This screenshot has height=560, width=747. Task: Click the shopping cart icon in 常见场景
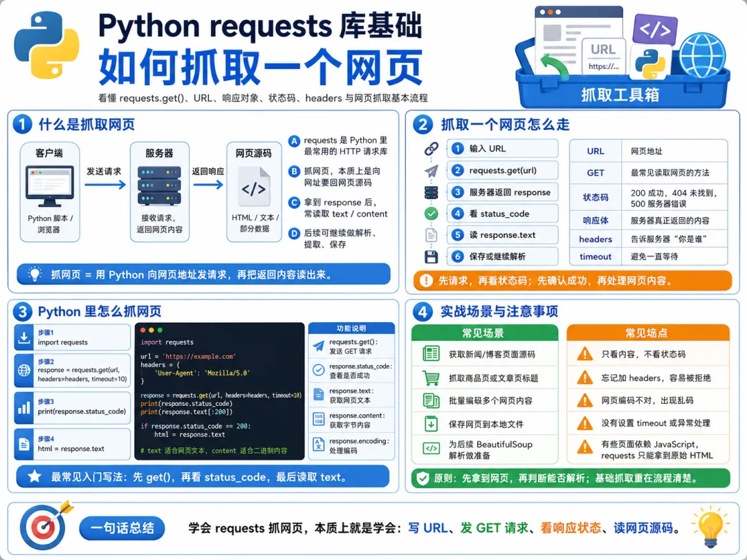tap(431, 378)
